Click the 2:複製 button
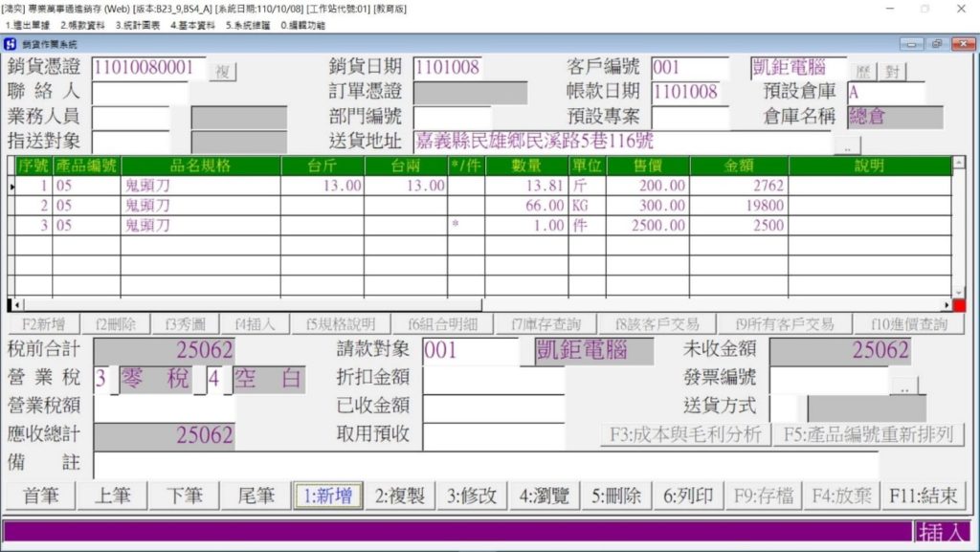This screenshot has height=552, width=980. click(400, 496)
